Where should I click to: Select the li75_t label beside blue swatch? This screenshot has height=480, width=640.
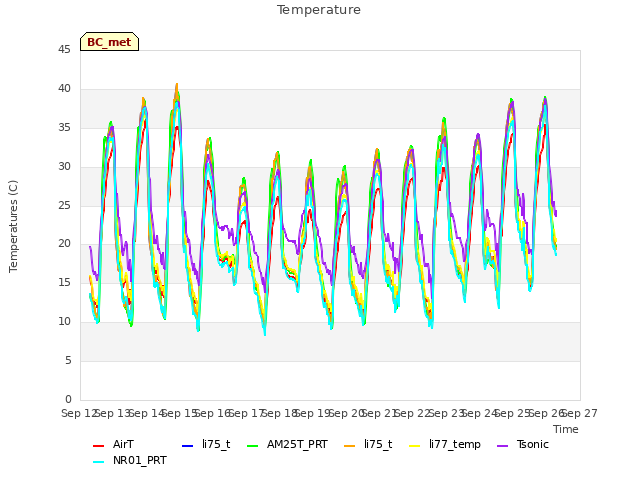[216, 444]
